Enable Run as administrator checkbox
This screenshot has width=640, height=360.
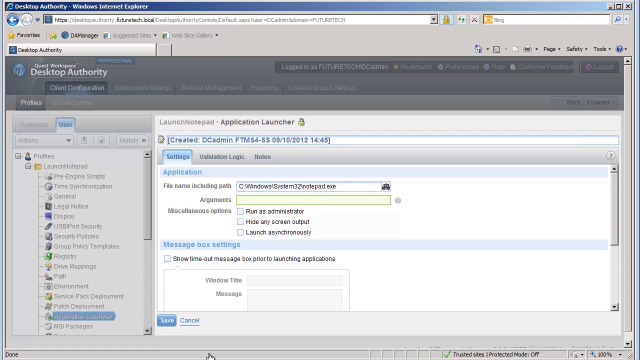click(x=240, y=211)
